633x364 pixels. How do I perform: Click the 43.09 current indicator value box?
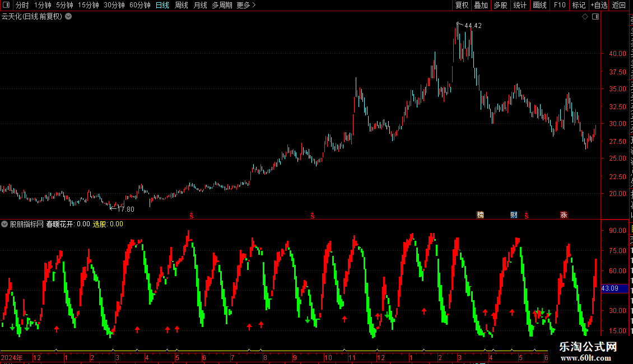tap(615, 288)
